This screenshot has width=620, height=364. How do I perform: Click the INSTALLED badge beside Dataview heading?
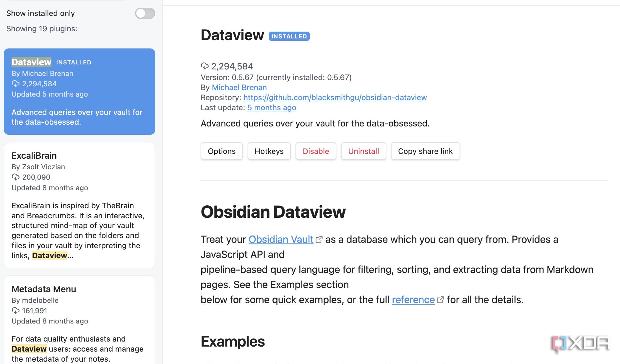click(x=289, y=36)
